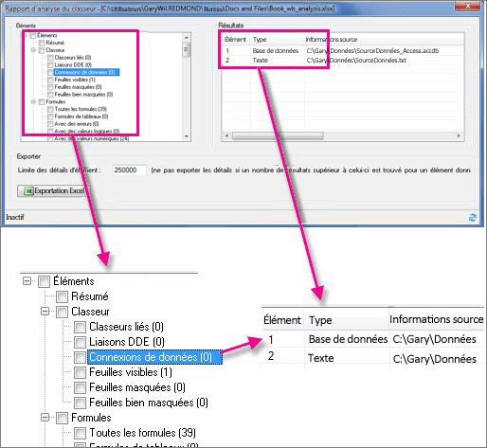Click the Informations source header in the dialog results
Screen dimensions: 487x448
[332, 40]
